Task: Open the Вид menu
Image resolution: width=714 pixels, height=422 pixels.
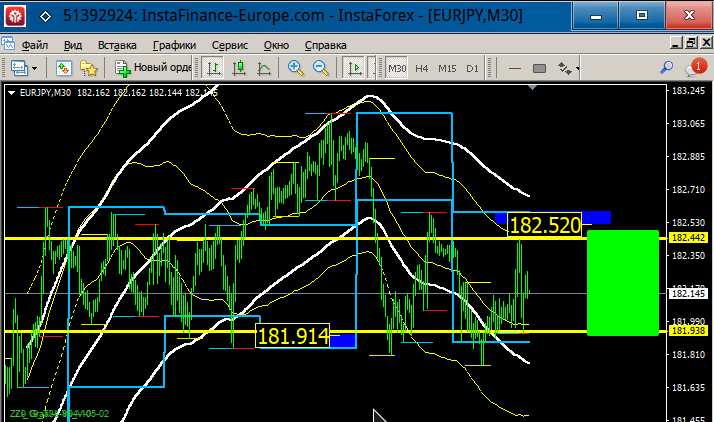Action: coord(72,45)
